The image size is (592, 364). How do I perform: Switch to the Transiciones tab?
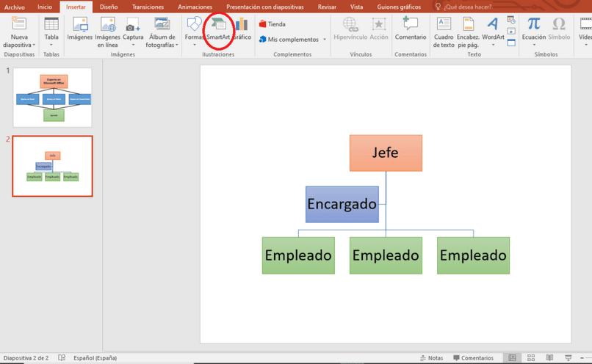148,7
